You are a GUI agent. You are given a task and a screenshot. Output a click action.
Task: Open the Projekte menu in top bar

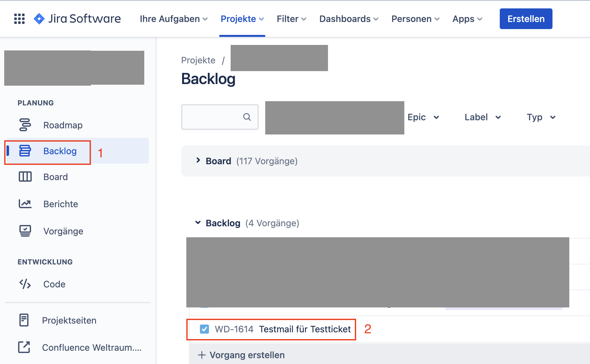tap(242, 19)
